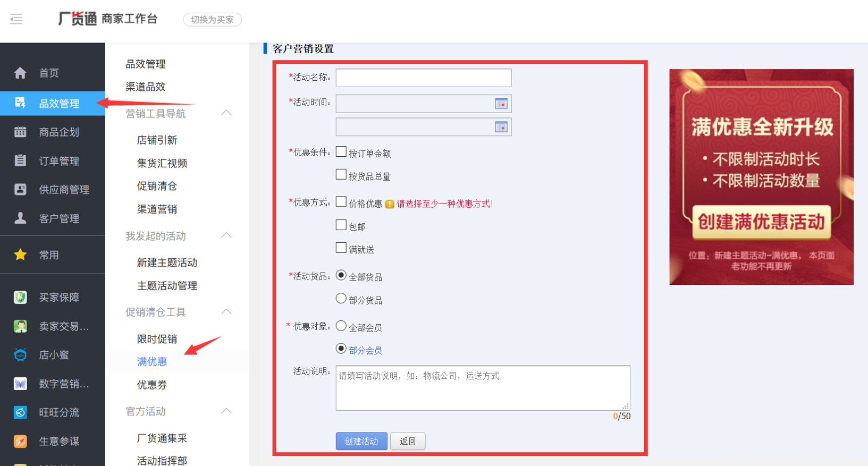Open 新建主题活动 menu item
Screen dimensions: 868x466
pyautogui.click(x=167, y=262)
